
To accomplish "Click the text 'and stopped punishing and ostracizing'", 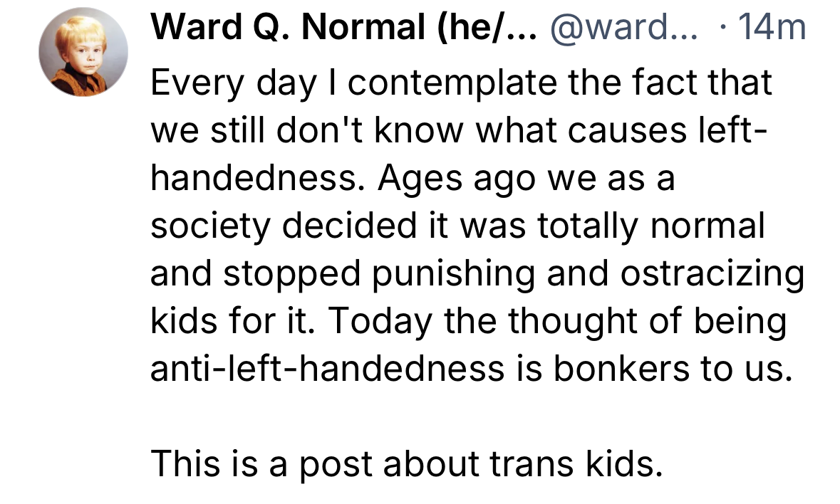I will point(477,273).
